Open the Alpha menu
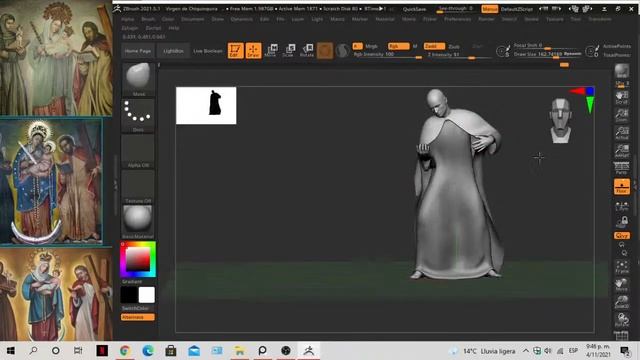 [127, 19]
